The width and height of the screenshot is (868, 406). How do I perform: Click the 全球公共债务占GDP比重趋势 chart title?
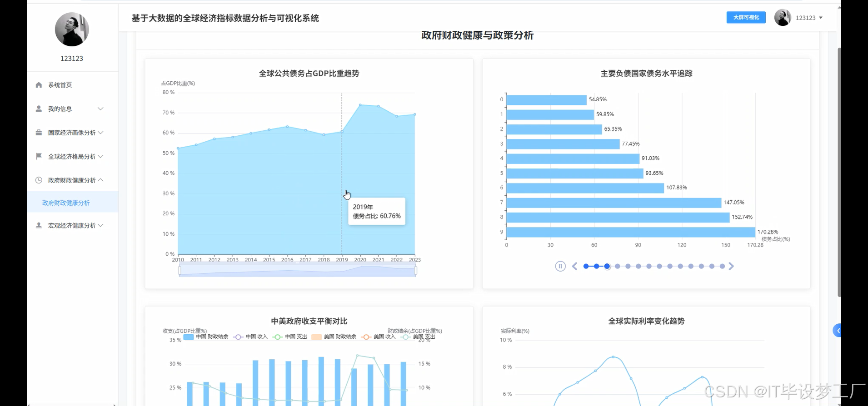(309, 73)
